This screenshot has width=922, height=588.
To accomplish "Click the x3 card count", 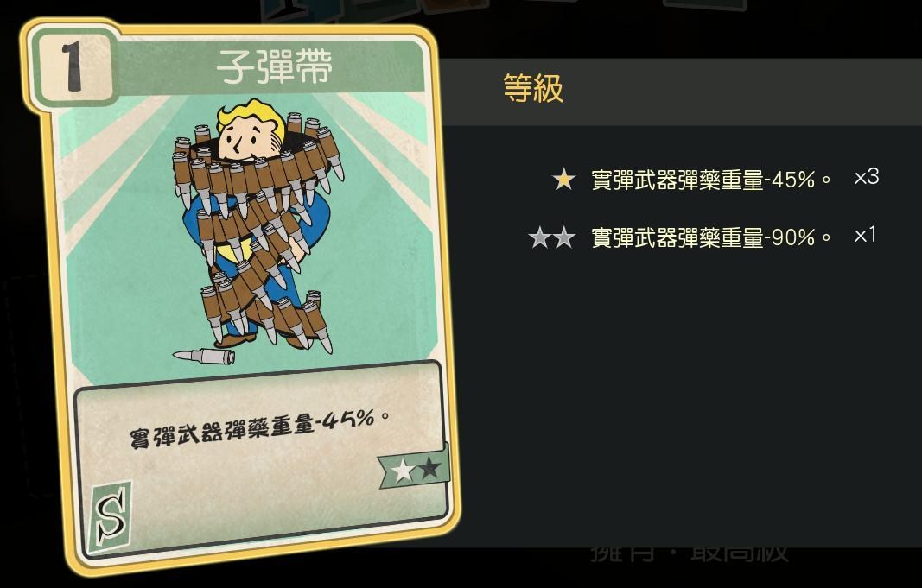I will [x=866, y=177].
